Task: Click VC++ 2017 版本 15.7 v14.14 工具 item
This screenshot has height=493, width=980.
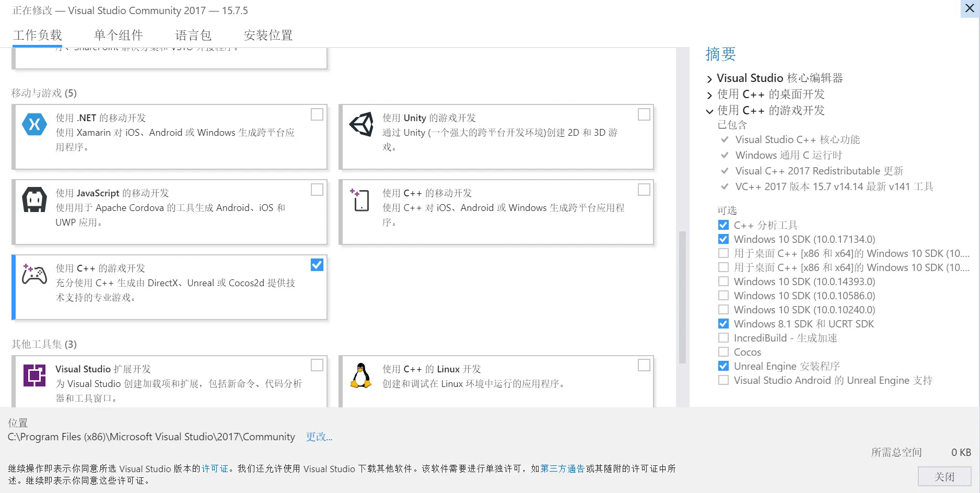Action: click(x=834, y=186)
